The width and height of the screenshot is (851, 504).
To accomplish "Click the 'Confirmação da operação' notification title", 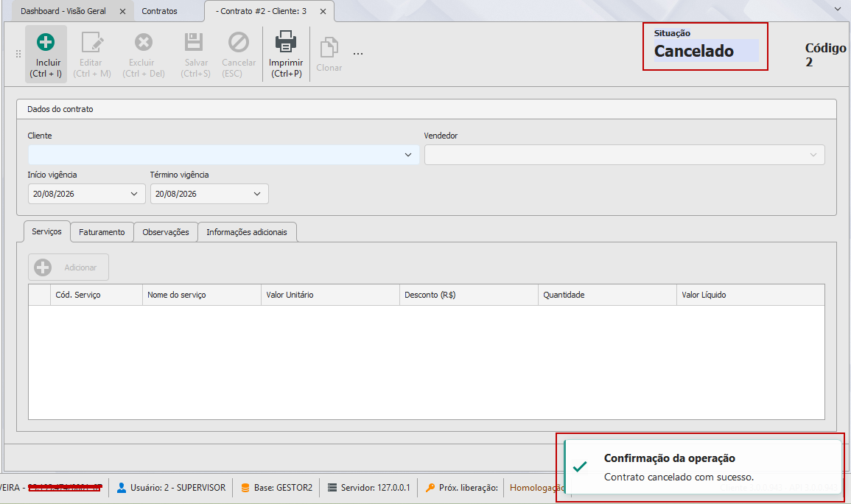I will click(670, 458).
